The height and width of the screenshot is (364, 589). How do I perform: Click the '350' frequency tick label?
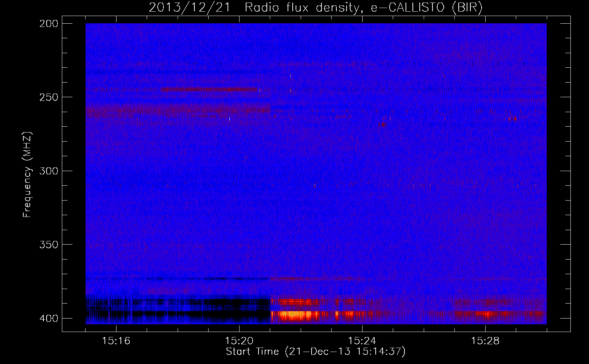click(48, 244)
